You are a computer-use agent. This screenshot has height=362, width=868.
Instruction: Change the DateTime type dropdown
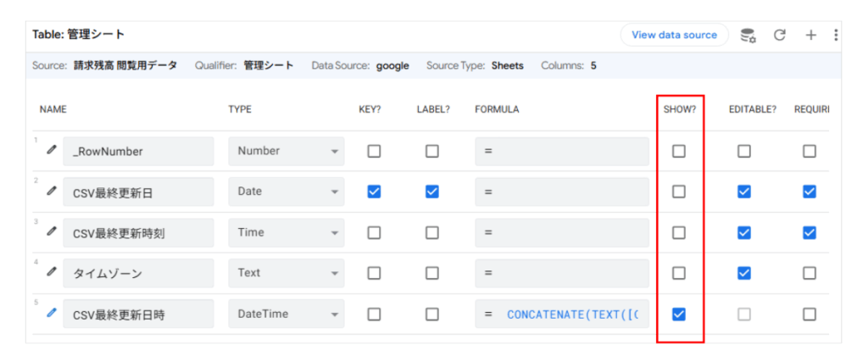287,314
